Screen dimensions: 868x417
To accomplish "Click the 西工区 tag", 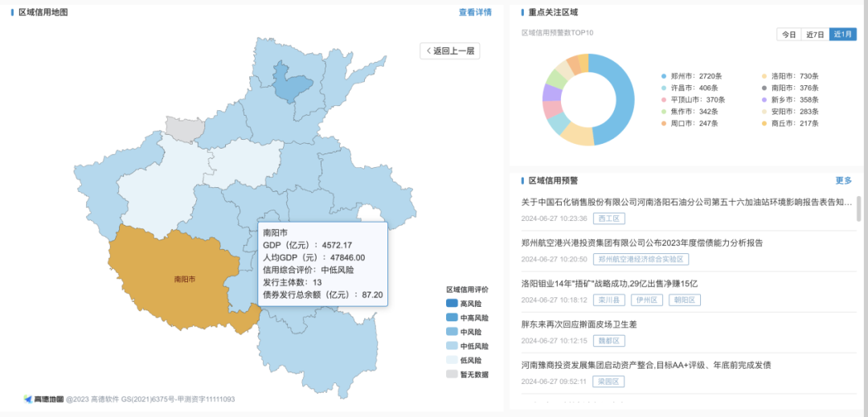I will [x=608, y=219].
